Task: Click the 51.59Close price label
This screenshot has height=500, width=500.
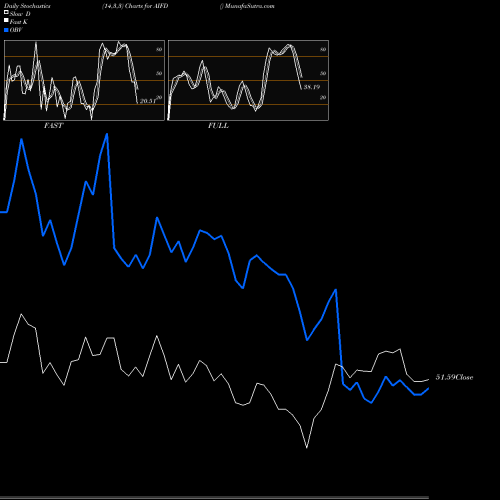Action: pyautogui.click(x=454, y=377)
